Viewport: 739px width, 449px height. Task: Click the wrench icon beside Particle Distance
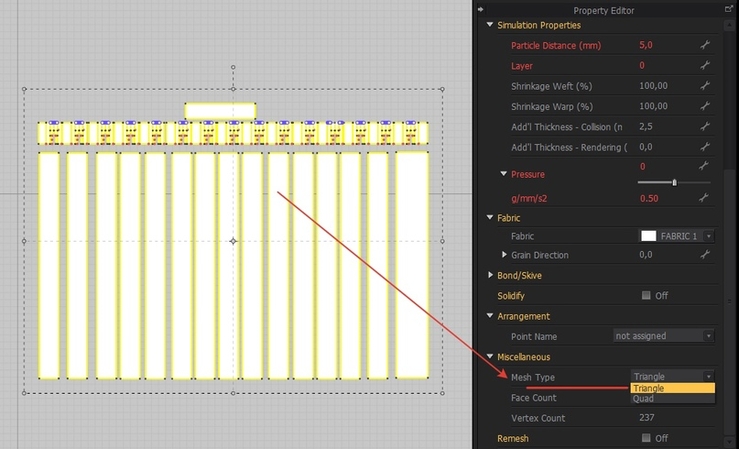705,45
